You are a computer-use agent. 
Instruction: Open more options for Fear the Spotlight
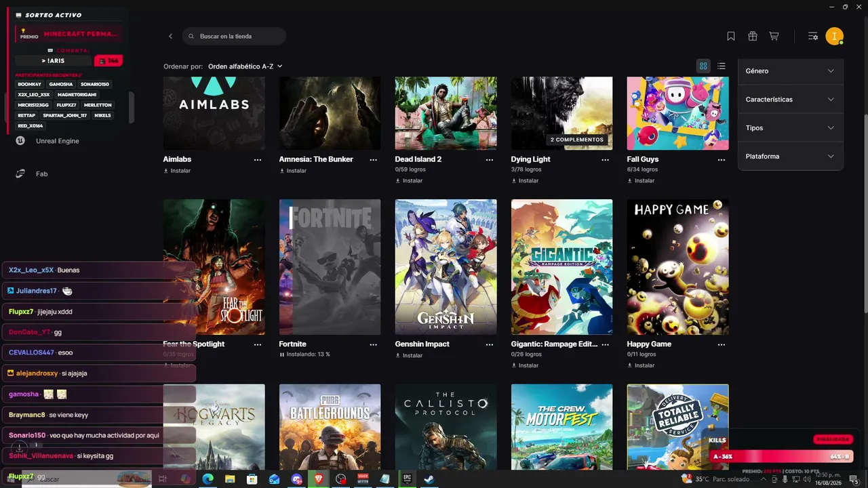coord(258,344)
